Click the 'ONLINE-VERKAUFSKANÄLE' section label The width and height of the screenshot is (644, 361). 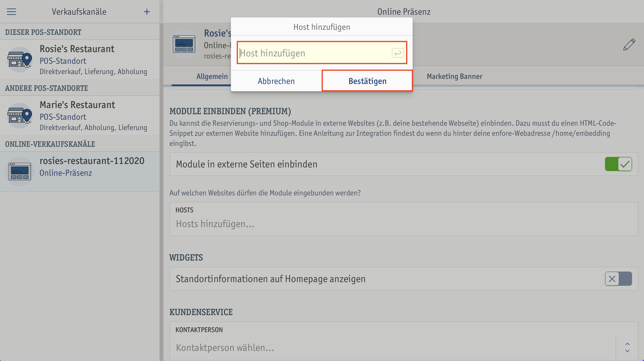pos(50,144)
